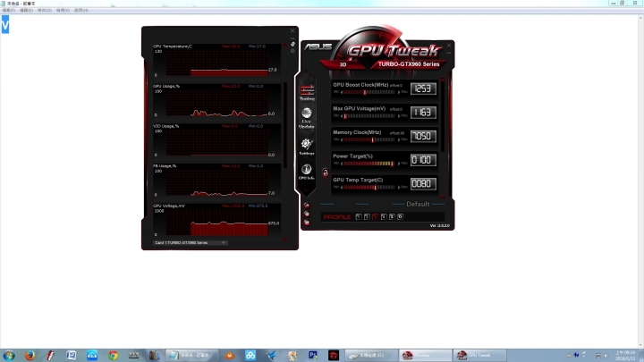
Task: Click the FB Usage graph
Action: [x=216, y=182]
